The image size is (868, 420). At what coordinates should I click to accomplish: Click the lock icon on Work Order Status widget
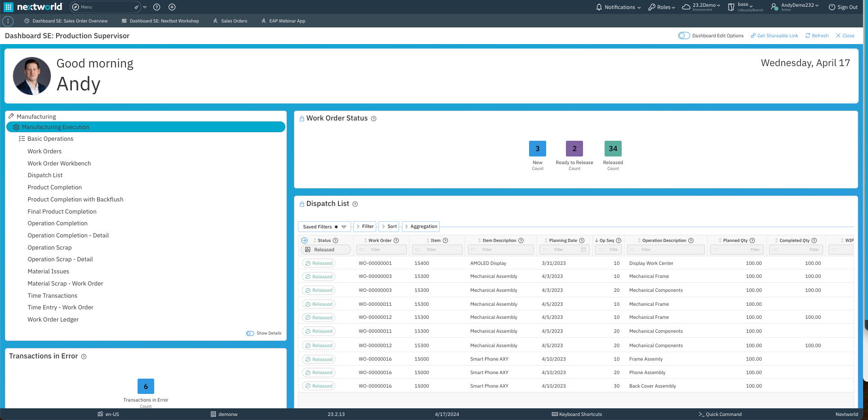click(301, 118)
